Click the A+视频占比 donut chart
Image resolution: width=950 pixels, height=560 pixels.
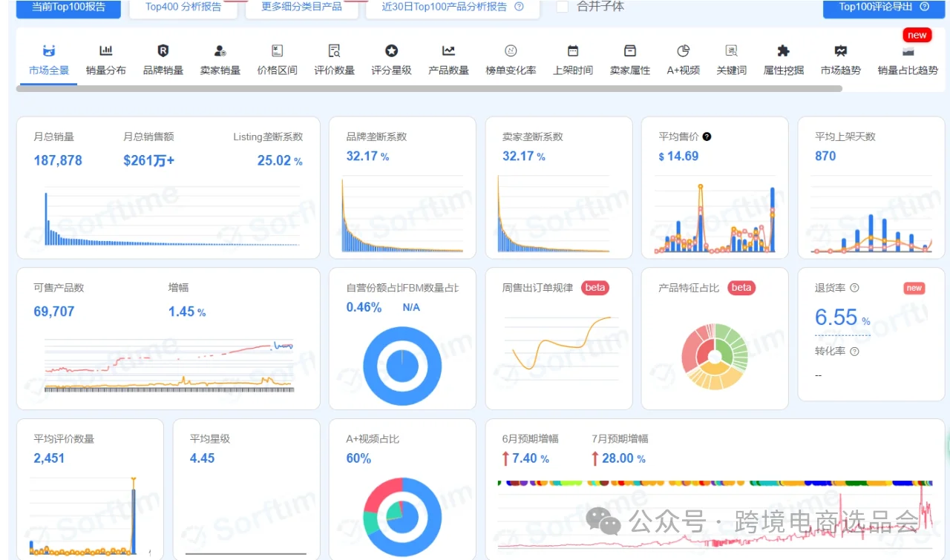pyautogui.click(x=402, y=517)
